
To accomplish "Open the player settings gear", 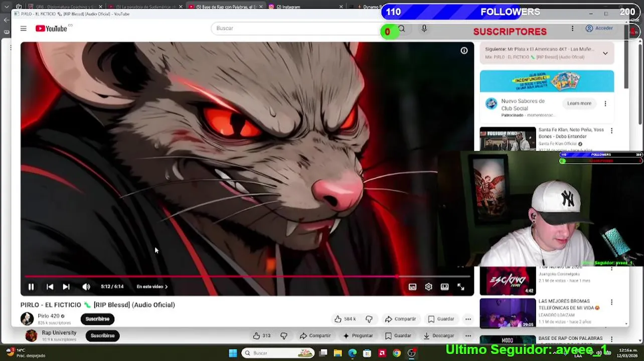I will (x=428, y=287).
